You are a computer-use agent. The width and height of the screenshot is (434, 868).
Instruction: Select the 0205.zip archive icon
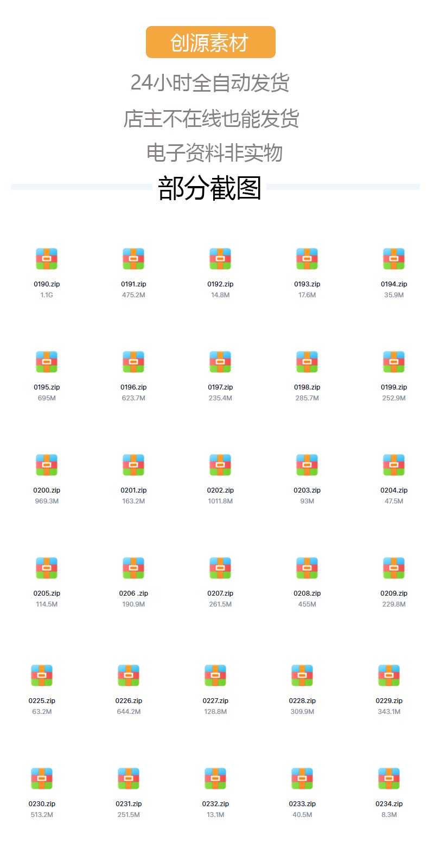47,568
